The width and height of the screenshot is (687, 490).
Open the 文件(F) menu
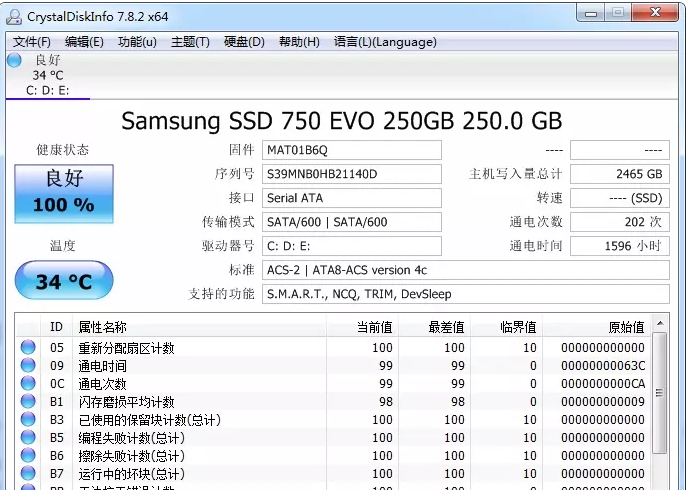click(32, 42)
